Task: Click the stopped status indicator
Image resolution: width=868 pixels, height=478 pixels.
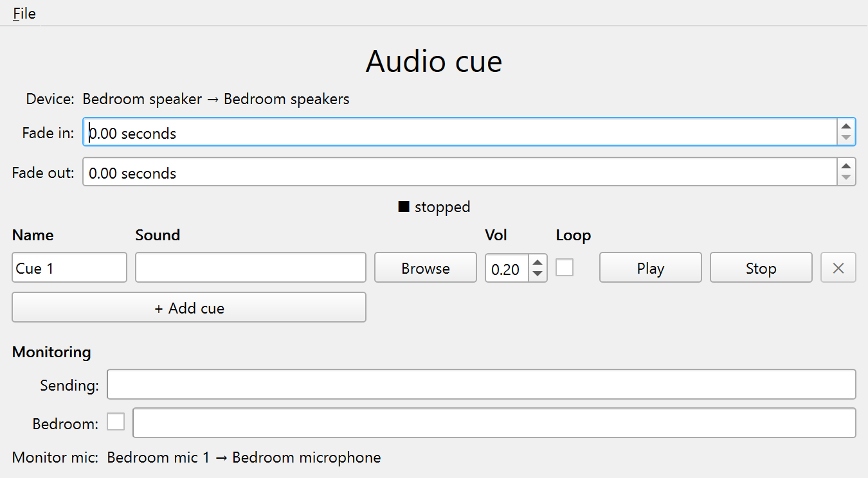Action: (x=434, y=207)
